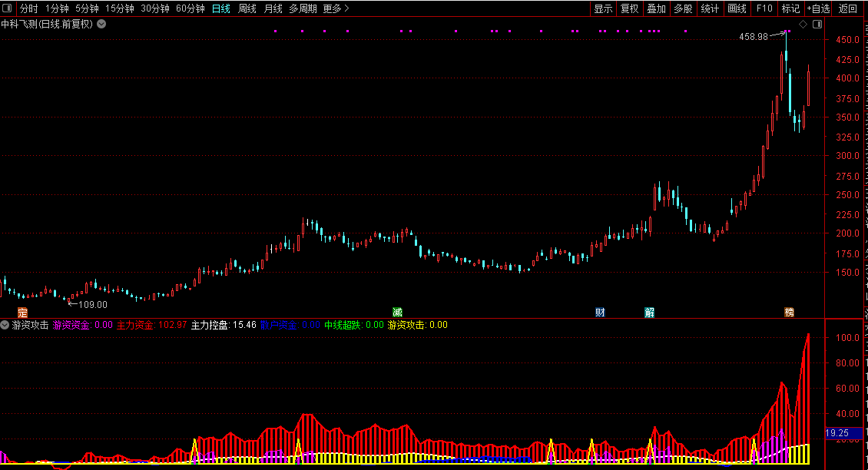Click the 标记 mark button

pyautogui.click(x=790, y=8)
